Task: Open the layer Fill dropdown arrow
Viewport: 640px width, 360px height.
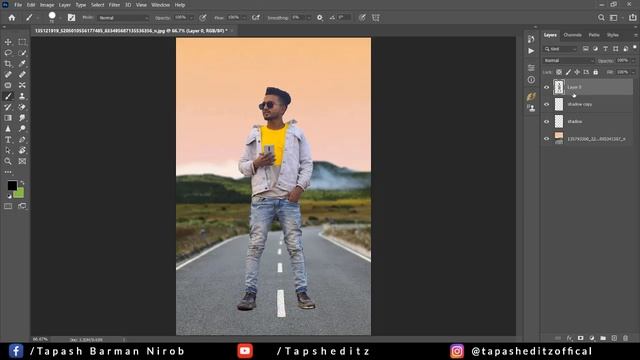Action: click(x=633, y=72)
